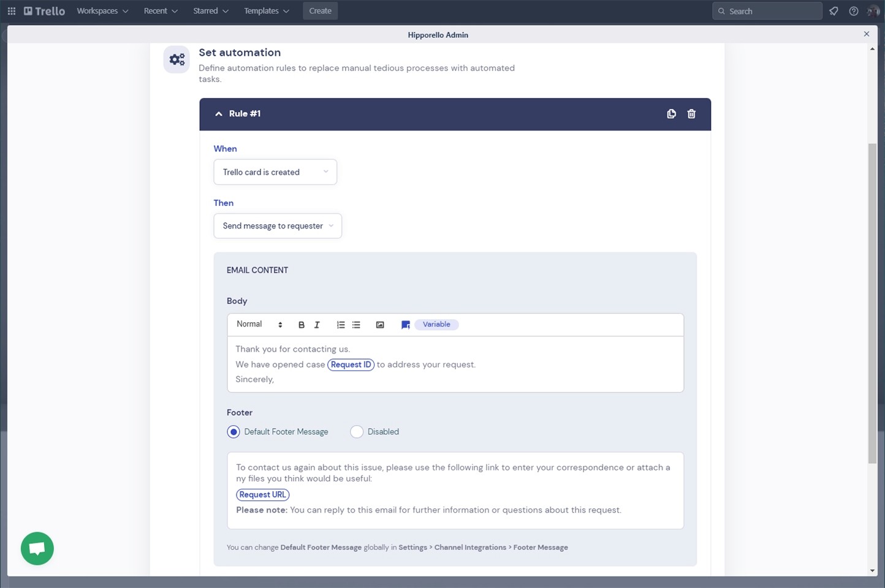Click the Rule #1 header title

(x=245, y=114)
